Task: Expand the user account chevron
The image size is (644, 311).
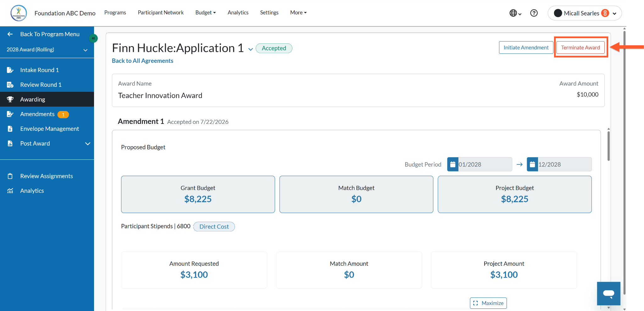Action: pos(614,13)
